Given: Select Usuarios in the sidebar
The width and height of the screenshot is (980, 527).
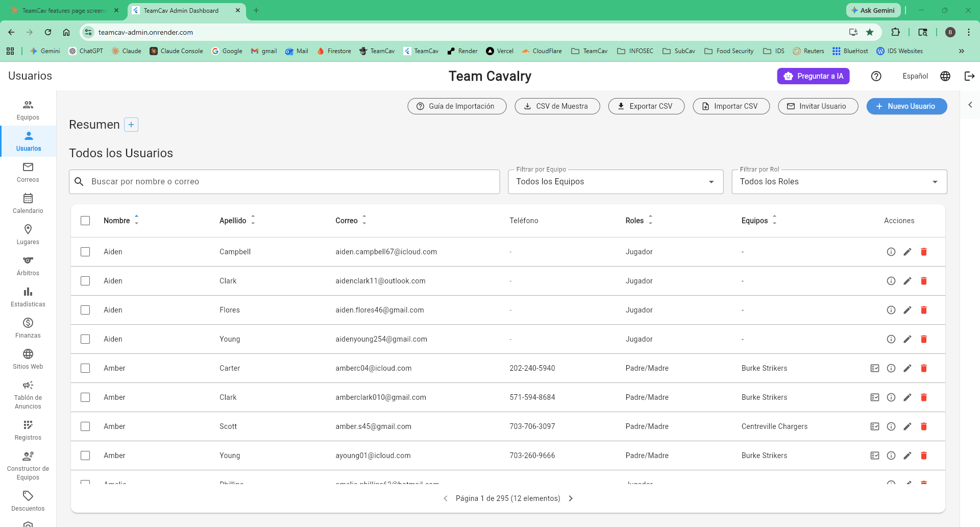Looking at the screenshot, I should (x=28, y=141).
